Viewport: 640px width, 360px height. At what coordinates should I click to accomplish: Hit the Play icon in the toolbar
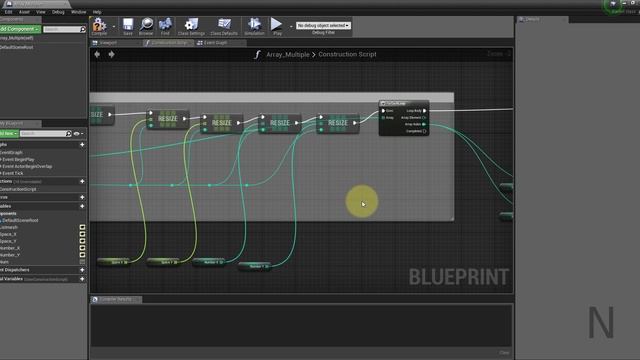(277, 24)
